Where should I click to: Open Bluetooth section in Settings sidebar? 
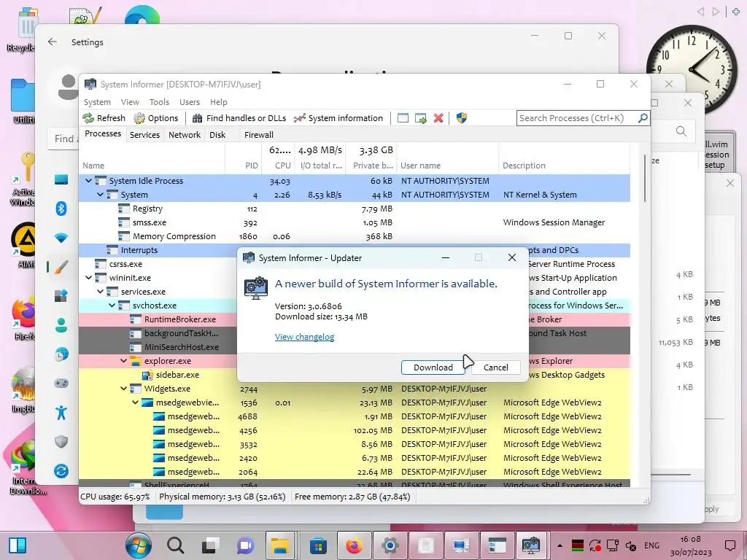pyautogui.click(x=61, y=208)
